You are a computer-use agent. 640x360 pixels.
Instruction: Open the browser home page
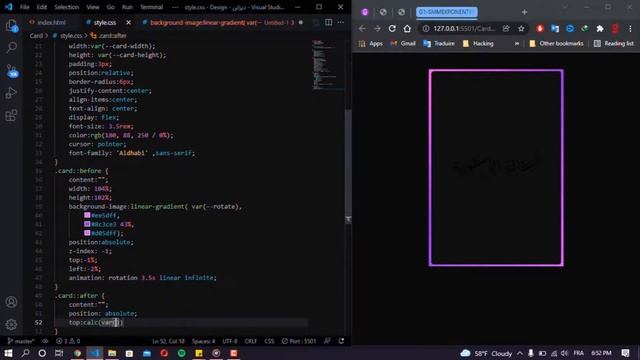pos(407,29)
